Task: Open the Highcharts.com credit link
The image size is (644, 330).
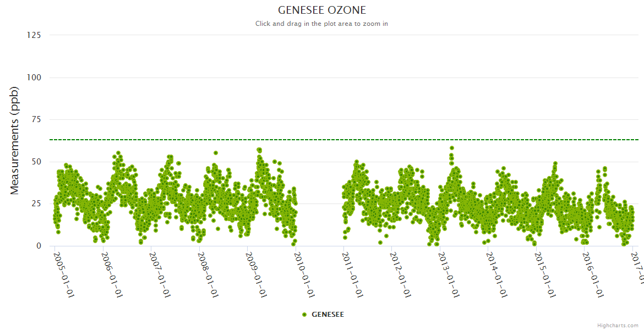Action: pyautogui.click(x=619, y=325)
